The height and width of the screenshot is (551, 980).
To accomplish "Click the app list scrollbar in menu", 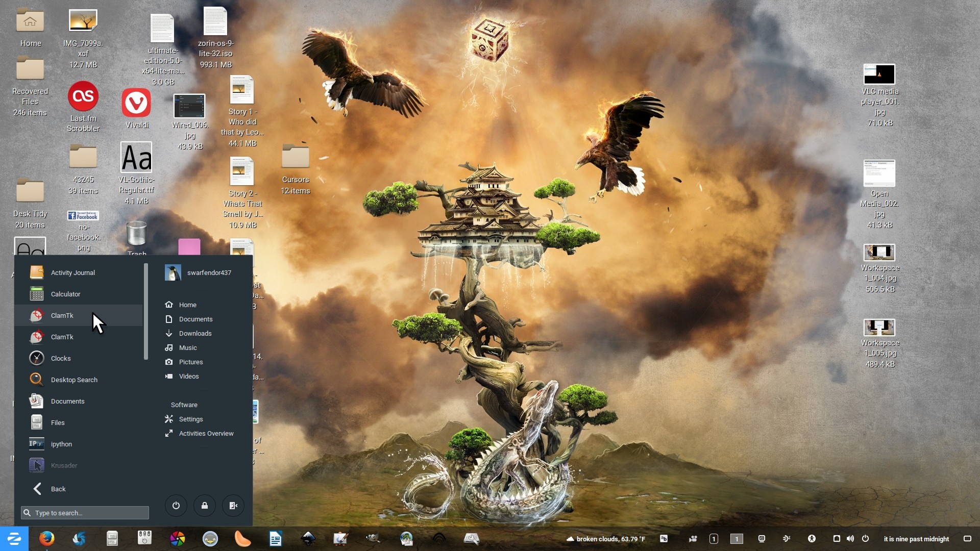I will click(146, 311).
